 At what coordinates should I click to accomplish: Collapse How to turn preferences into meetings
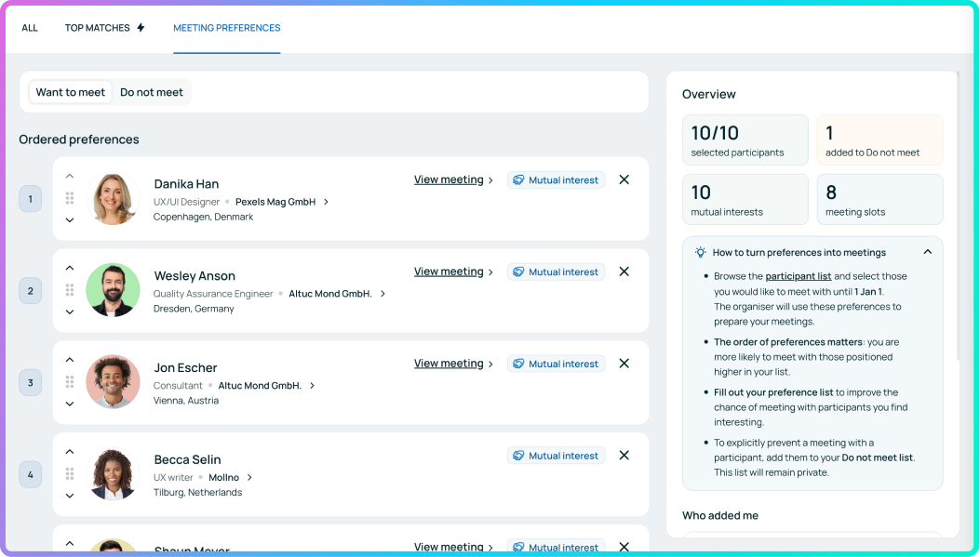(x=928, y=252)
